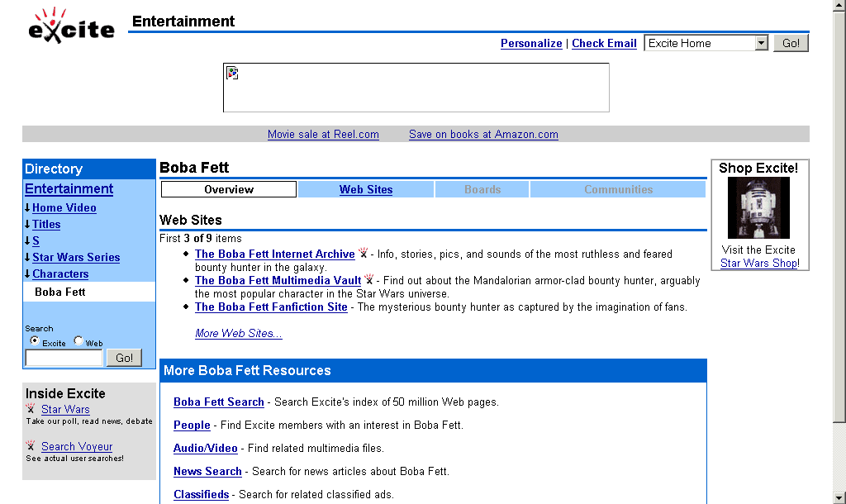This screenshot has width=846, height=504.
Task: Click the down arrow beside Characters
Action: (x=27, y=273)
